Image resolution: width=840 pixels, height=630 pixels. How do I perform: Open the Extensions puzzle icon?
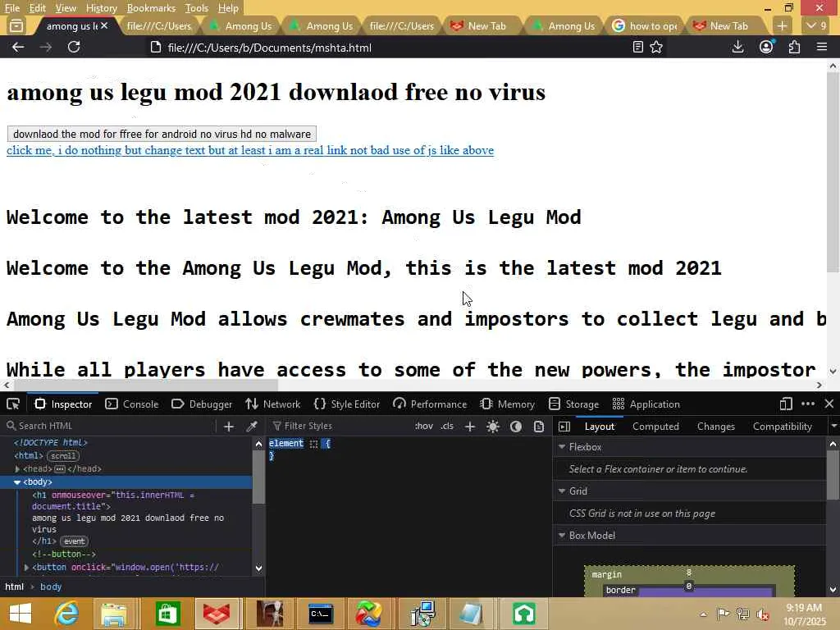794,47
